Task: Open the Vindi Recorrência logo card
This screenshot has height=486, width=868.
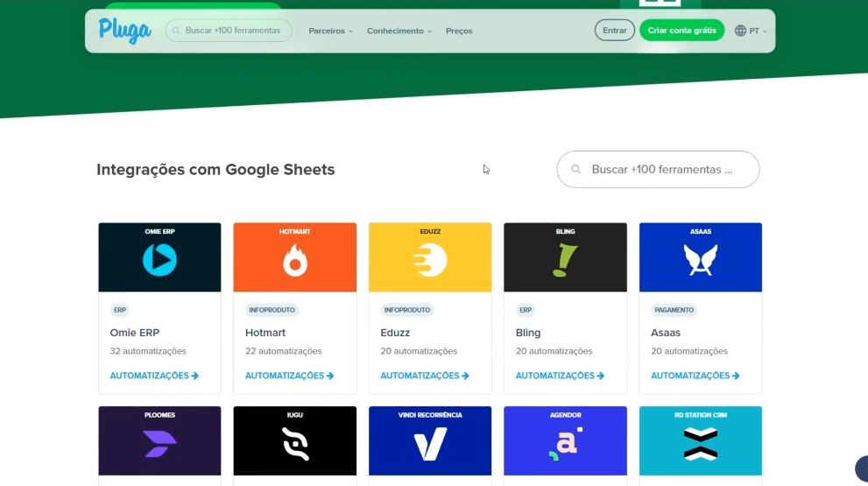Action: 430,442
